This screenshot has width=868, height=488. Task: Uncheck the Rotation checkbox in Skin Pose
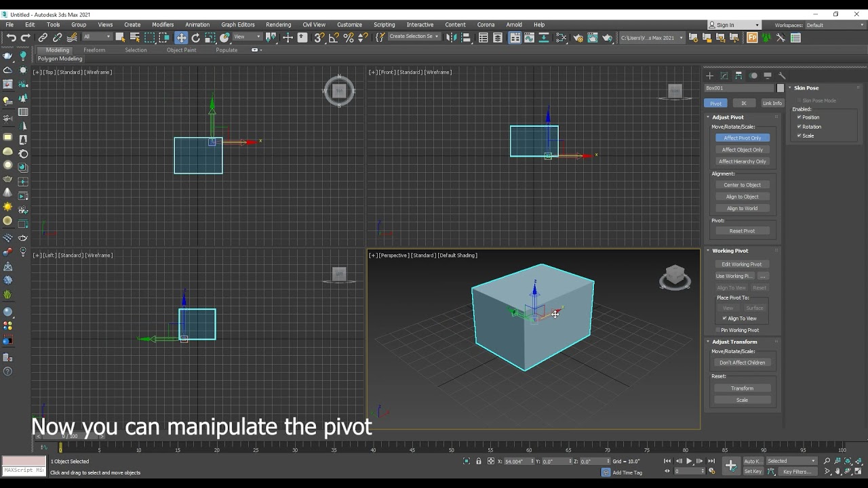click(800, 127)
